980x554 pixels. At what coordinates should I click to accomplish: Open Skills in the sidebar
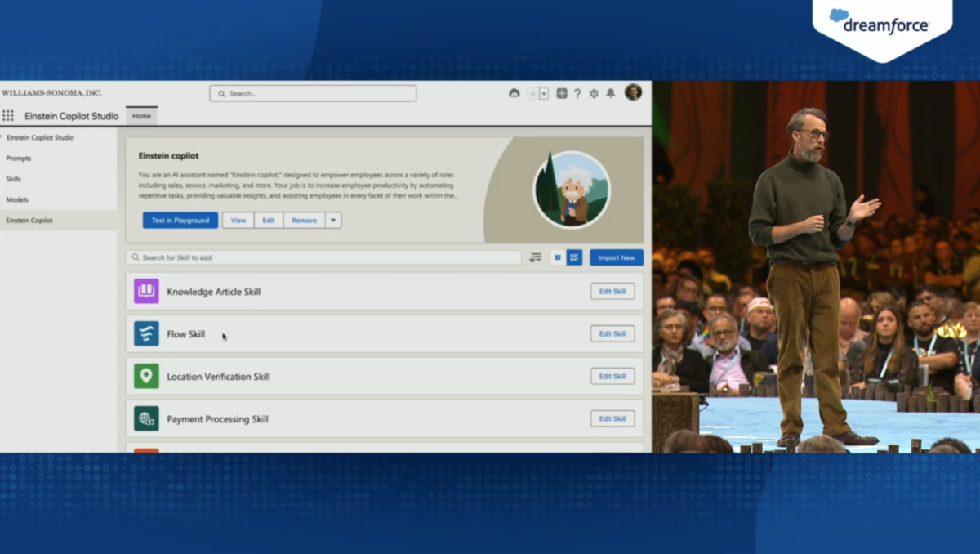(13, 179)
